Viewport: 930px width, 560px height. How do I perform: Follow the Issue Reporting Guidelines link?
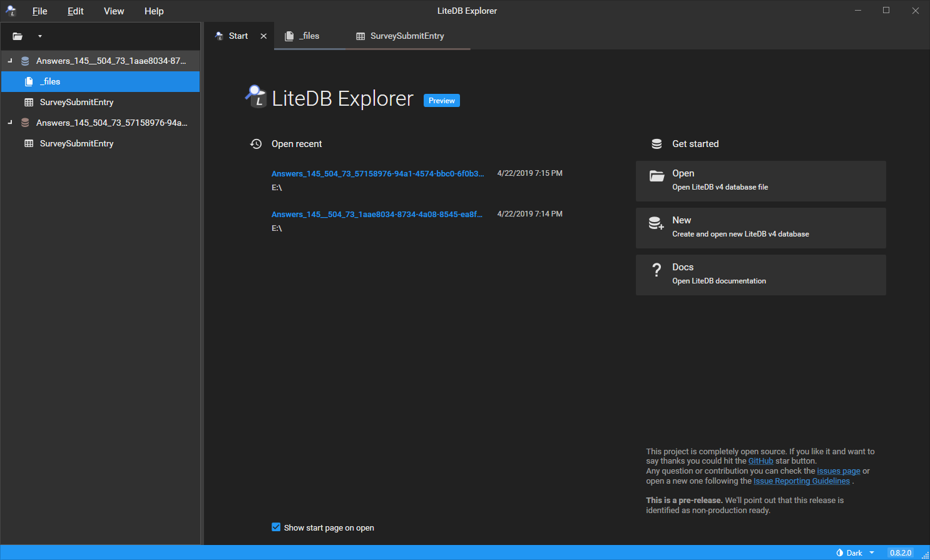802,481
